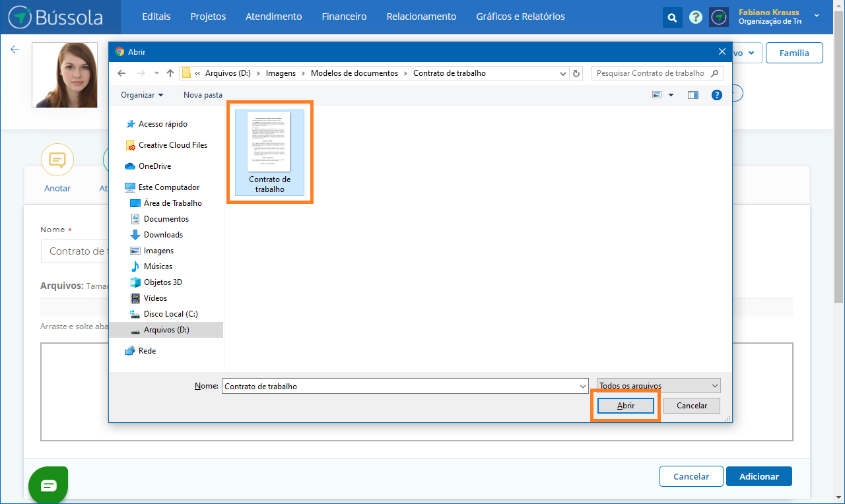Viewport: 845px width, 504px height.
Task: Select Acesso rápido in the sidebar
Action: tap(157, 124)
